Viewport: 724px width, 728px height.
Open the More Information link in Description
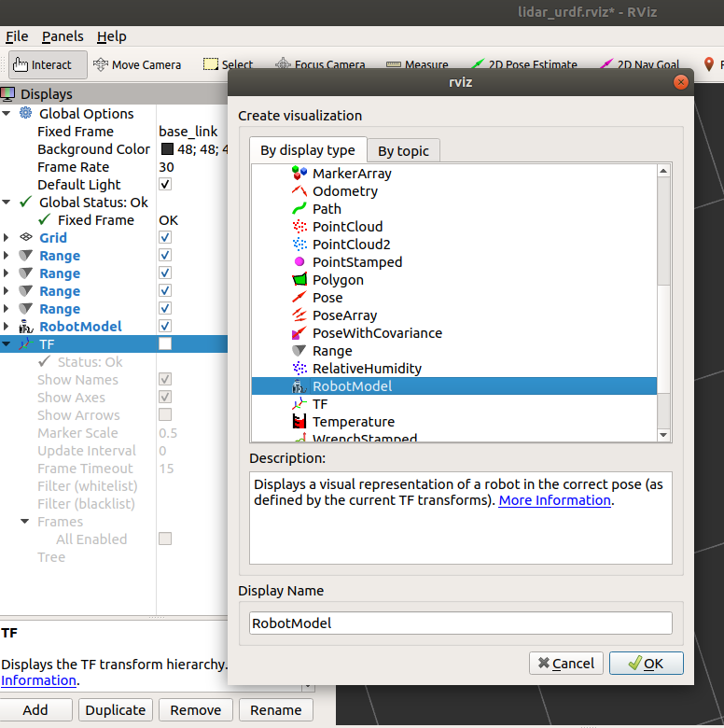554,500
